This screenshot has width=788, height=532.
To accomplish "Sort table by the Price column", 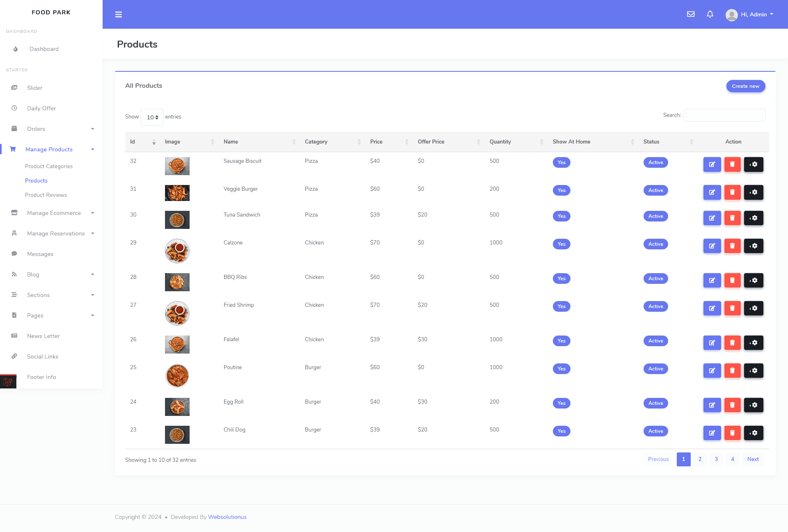I will 389,142.
